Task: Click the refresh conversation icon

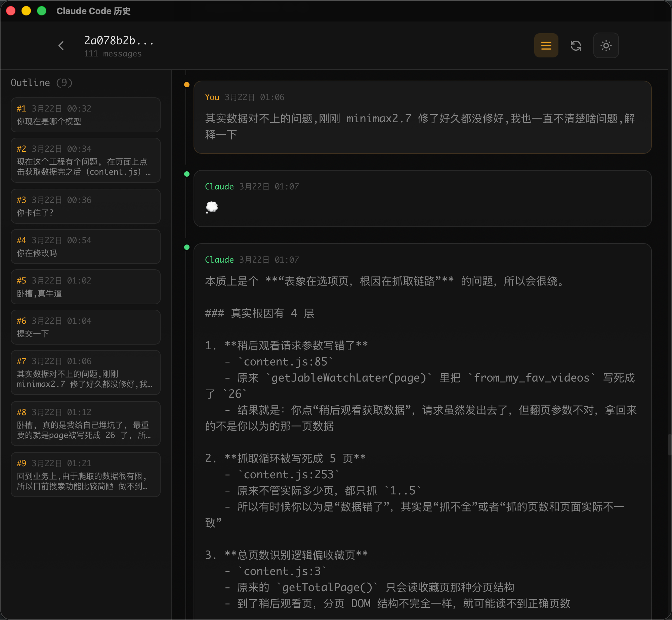Action: click(x=576, y=46)
